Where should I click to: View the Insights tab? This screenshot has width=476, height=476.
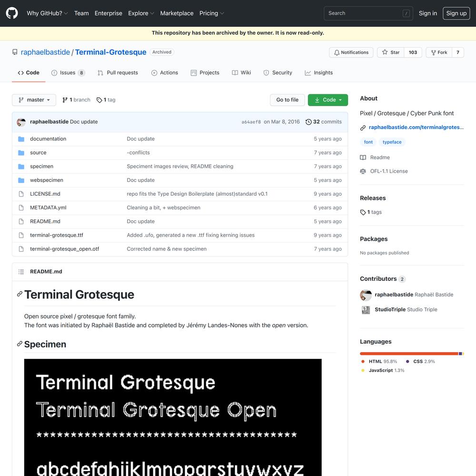point(319,73)
